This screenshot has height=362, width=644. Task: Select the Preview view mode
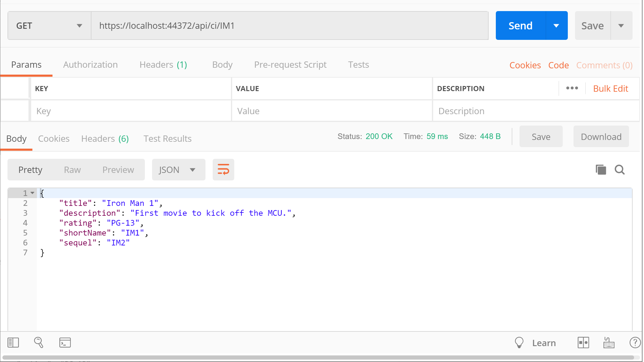[118, 170]
